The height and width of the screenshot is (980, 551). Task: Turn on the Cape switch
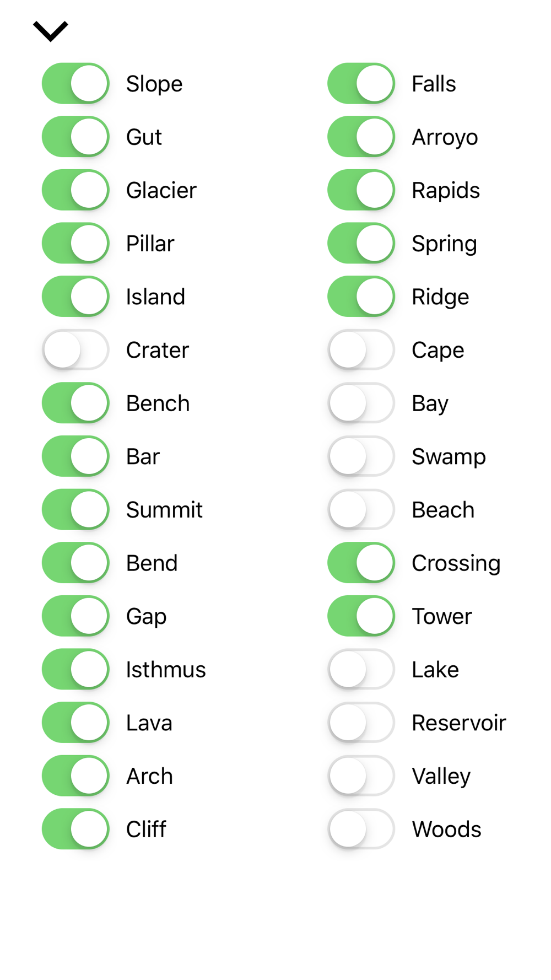tap(361, 349)
